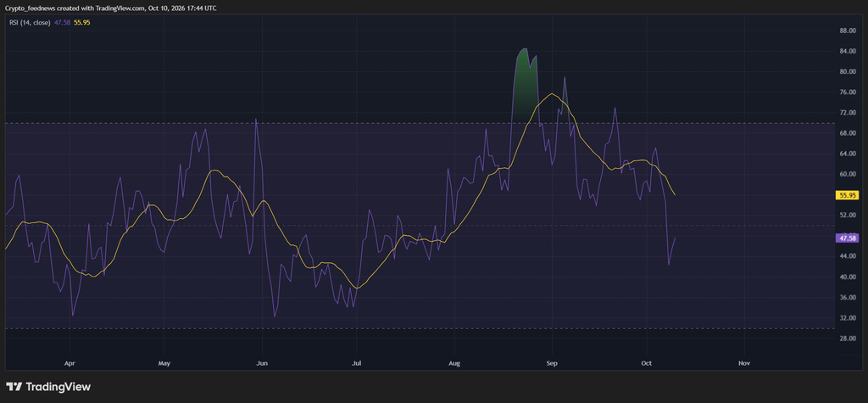Click the Oct label on time axis
Screen dimensions: 868x403
(647, 364)
